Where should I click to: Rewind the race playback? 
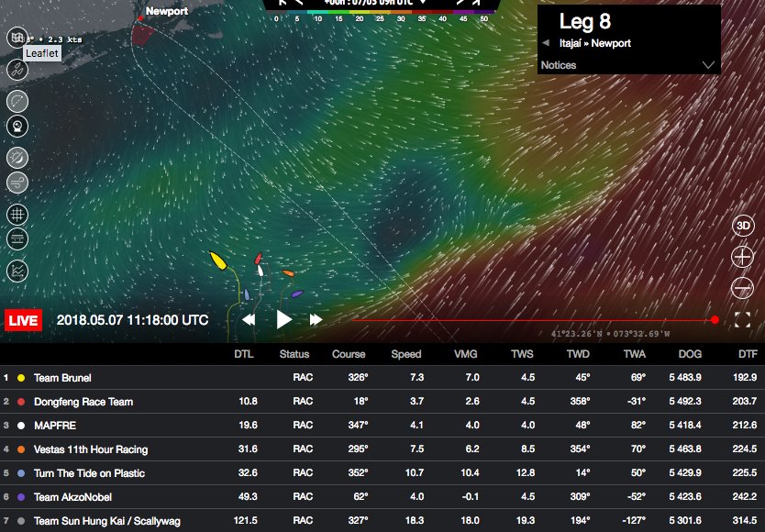(x=249, y=320)
